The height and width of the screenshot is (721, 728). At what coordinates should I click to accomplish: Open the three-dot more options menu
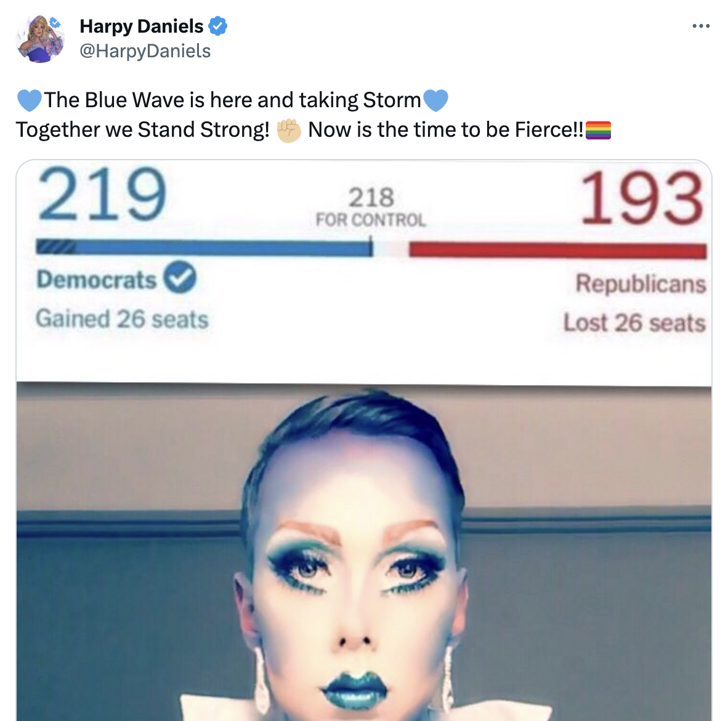coord(701,26)
